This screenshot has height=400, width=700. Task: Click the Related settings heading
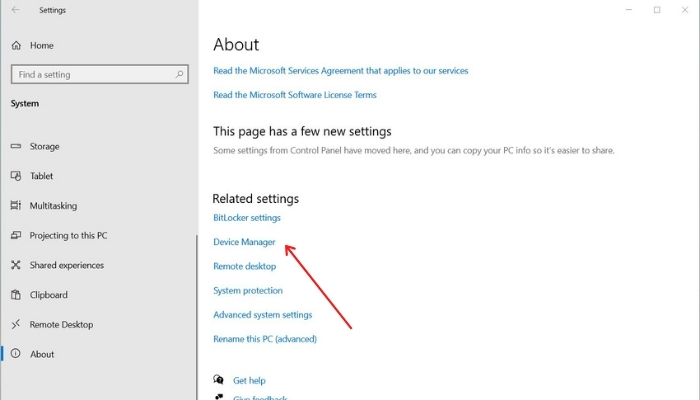[x=255, y=198]
